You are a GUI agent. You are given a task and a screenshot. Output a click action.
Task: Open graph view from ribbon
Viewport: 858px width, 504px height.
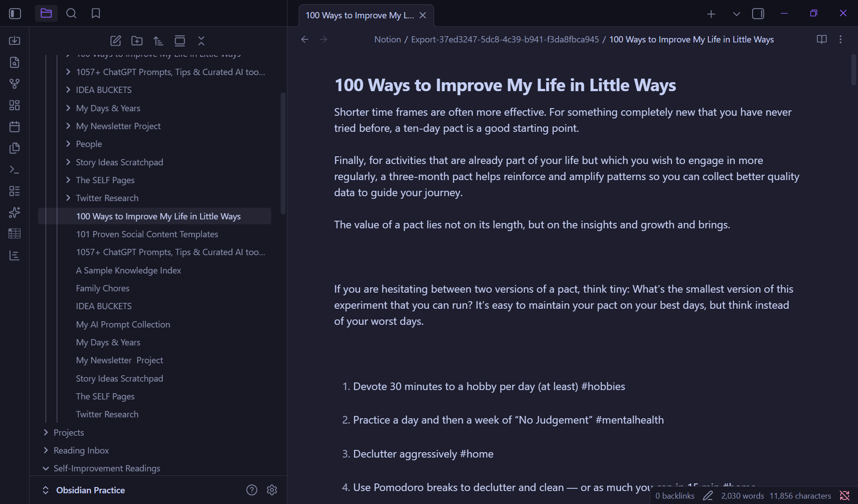click(14, 84)
